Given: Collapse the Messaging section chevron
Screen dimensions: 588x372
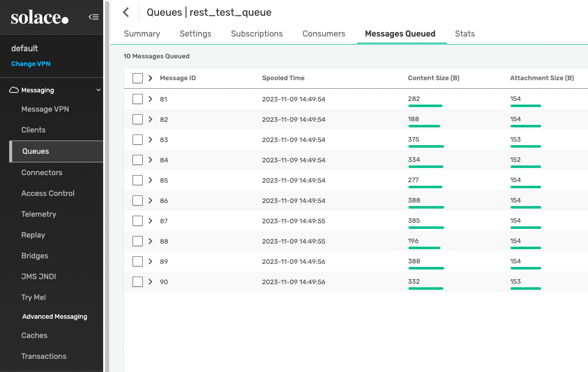Looking at the screenshot, I should coord(99,90).
